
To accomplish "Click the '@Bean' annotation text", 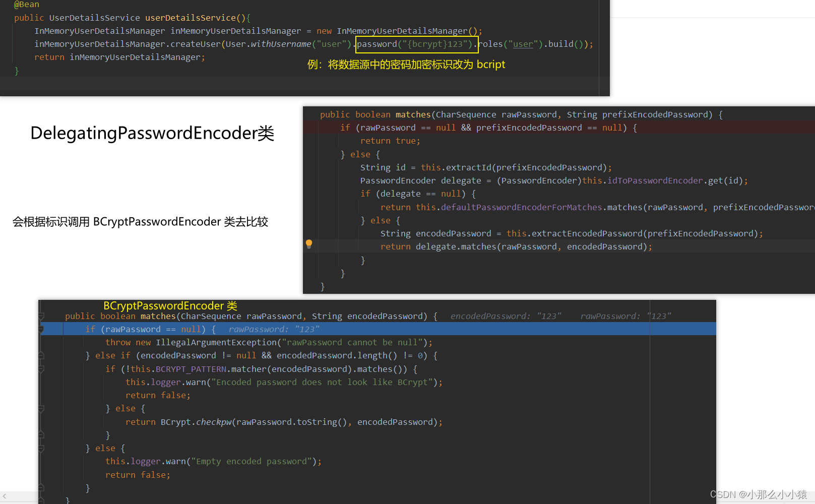I will point(27,5).
